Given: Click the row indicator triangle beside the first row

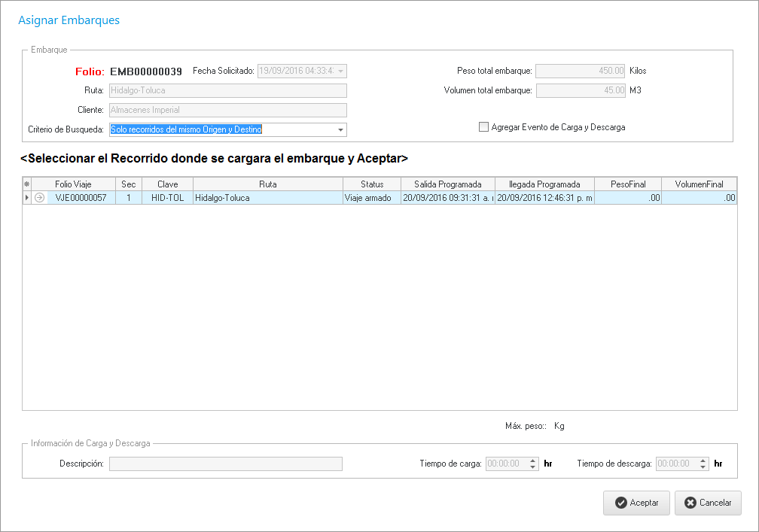Looking at the screenshot, I should [x=27, y=198].
